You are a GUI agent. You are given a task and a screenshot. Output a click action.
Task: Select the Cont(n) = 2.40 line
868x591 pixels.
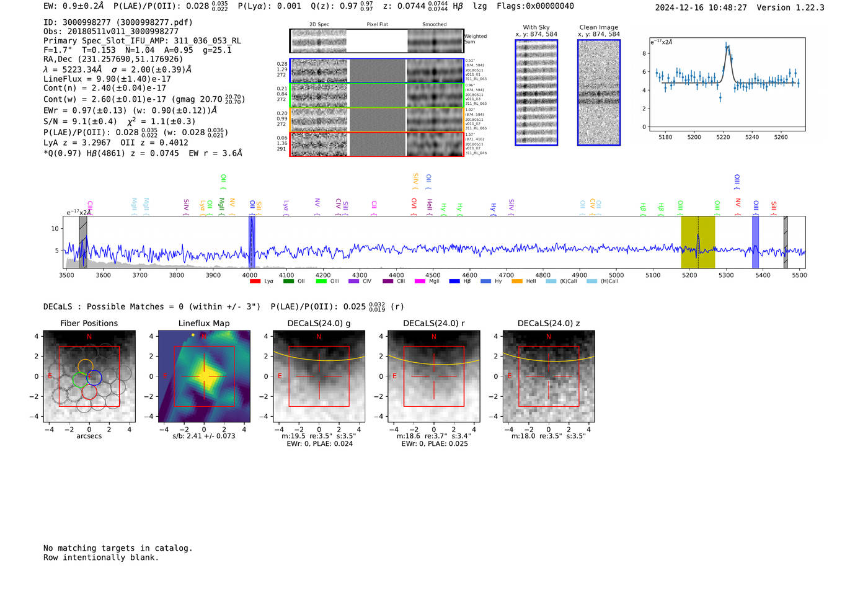tap(105, 88)
